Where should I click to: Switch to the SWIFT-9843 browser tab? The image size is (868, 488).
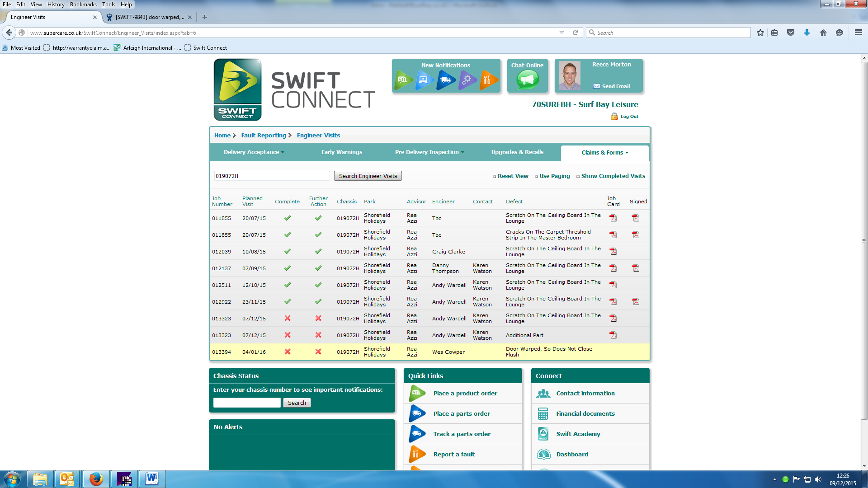point(149,17)
